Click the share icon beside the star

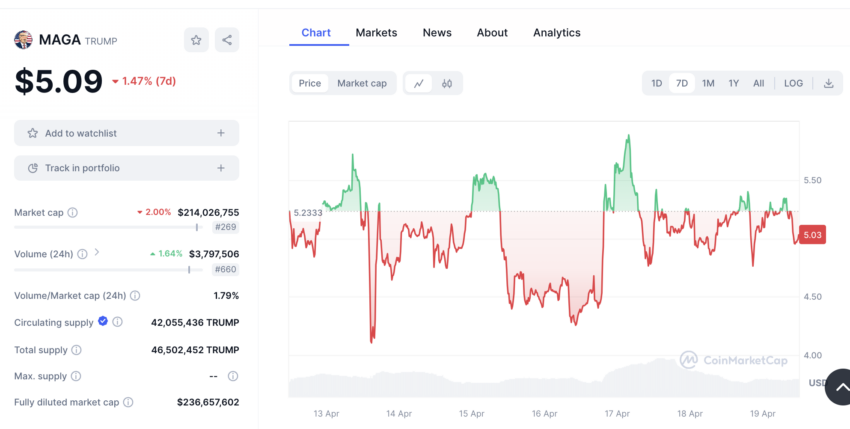coord(227,40)
